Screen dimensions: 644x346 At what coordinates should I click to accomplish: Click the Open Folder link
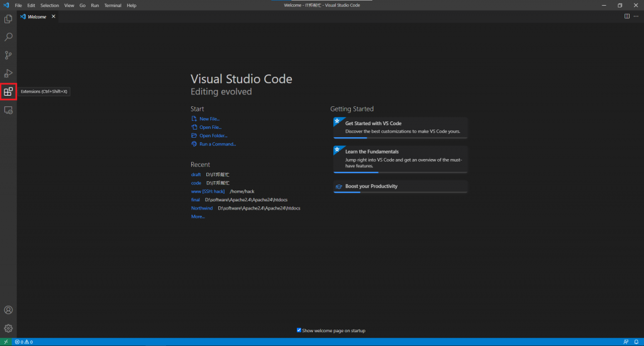pyautogui.click(x=214, y=136)
